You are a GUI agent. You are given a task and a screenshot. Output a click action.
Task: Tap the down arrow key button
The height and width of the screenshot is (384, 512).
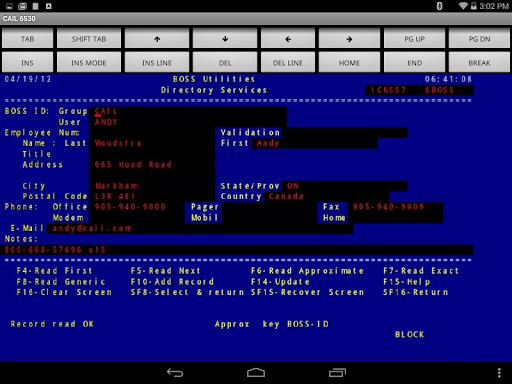225,39
